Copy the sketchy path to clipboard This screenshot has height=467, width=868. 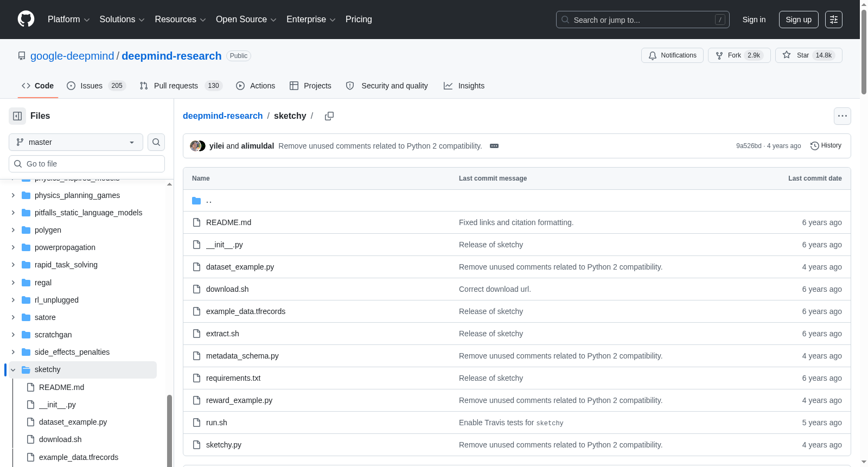[329, 116]
